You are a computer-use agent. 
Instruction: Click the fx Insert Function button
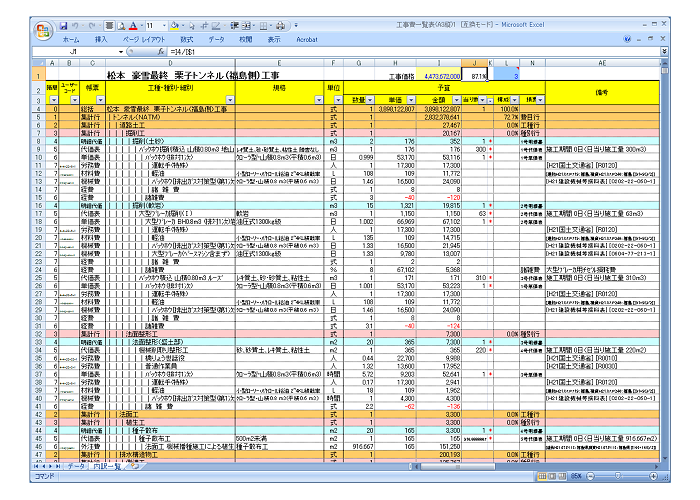161,52
